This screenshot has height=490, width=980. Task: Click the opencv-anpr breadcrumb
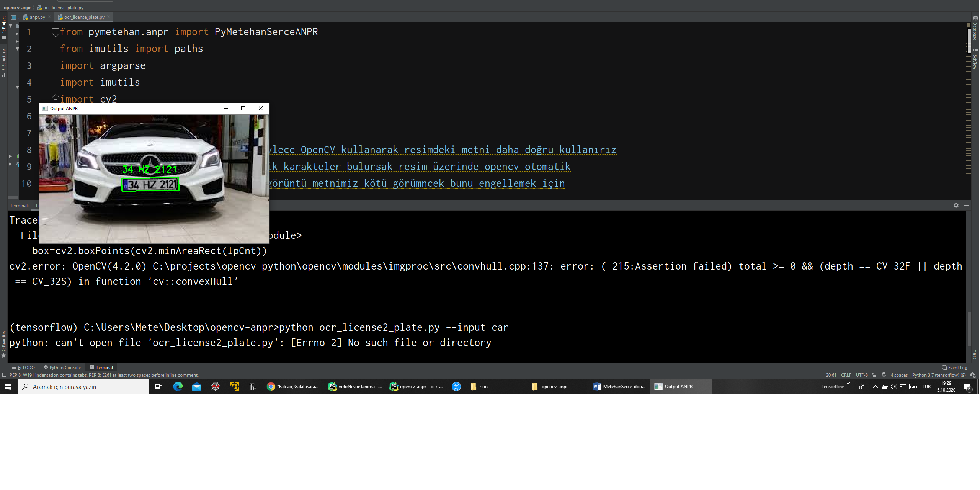tap(17, 8)
